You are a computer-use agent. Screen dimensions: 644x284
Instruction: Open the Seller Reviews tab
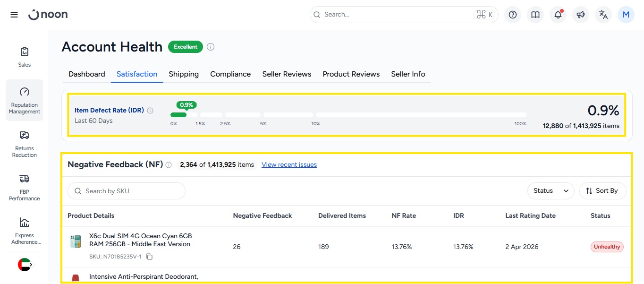tap(287, 74)
